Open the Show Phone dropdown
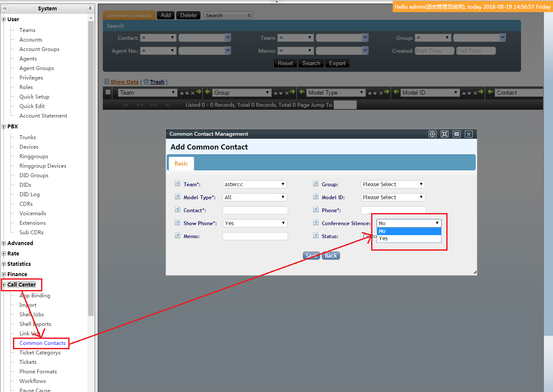The height and width of the screenshot is (392, 553). click(x=254, y=223)
